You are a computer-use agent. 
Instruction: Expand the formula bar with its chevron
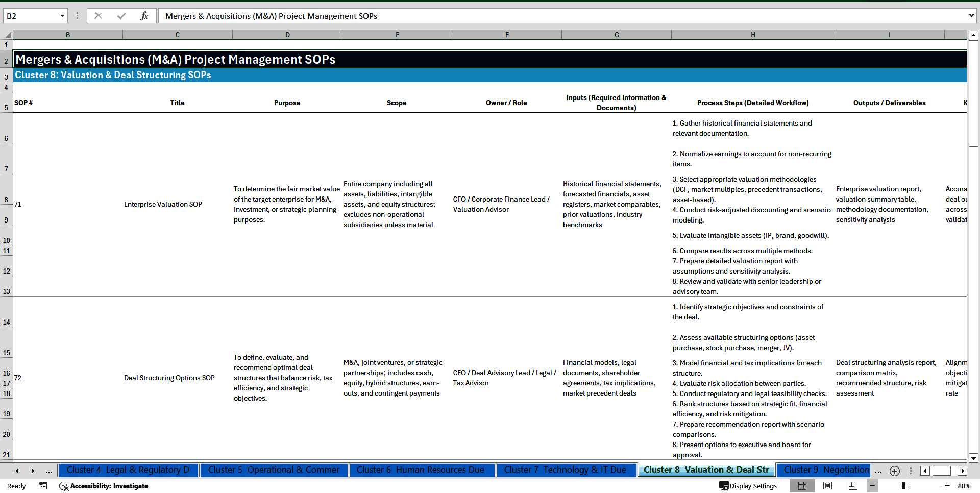click(x=971, y=15)
